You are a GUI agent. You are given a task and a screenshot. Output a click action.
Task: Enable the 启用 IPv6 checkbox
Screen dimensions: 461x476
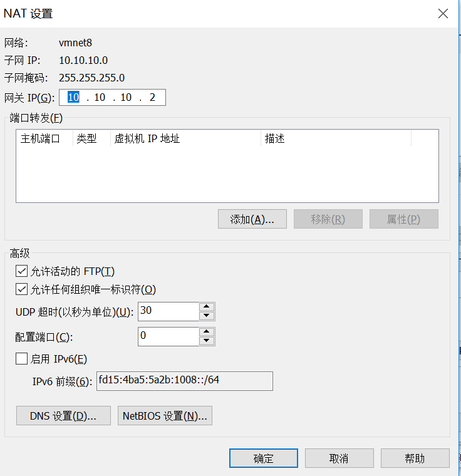pyautogui.click(x=21, y=359)
